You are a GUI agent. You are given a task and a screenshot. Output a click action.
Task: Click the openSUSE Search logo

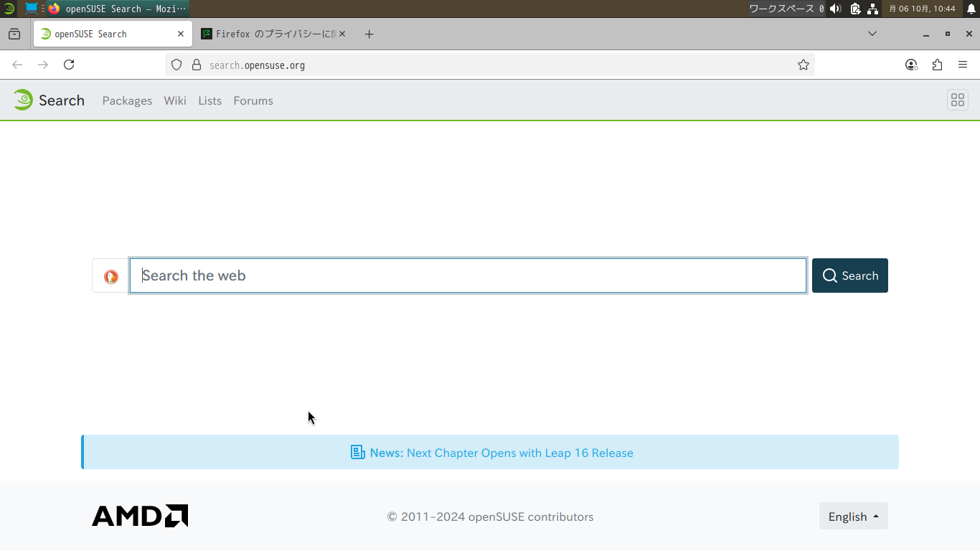point(49,100)
